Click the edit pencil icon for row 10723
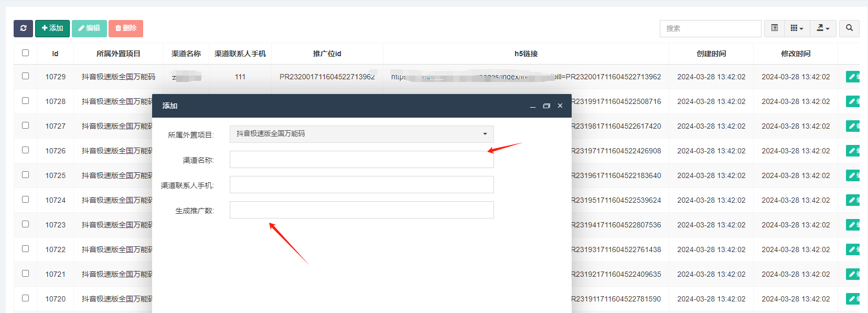 tap(853, 225)
